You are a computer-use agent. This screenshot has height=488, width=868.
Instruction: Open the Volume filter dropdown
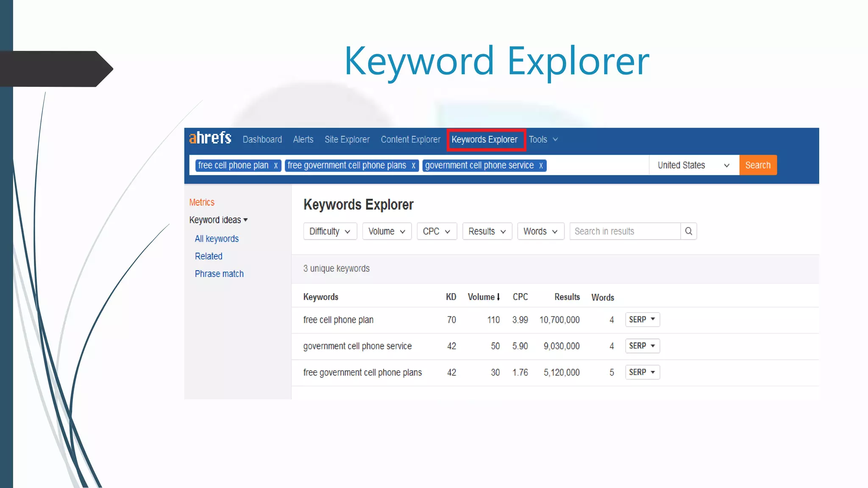387,231
